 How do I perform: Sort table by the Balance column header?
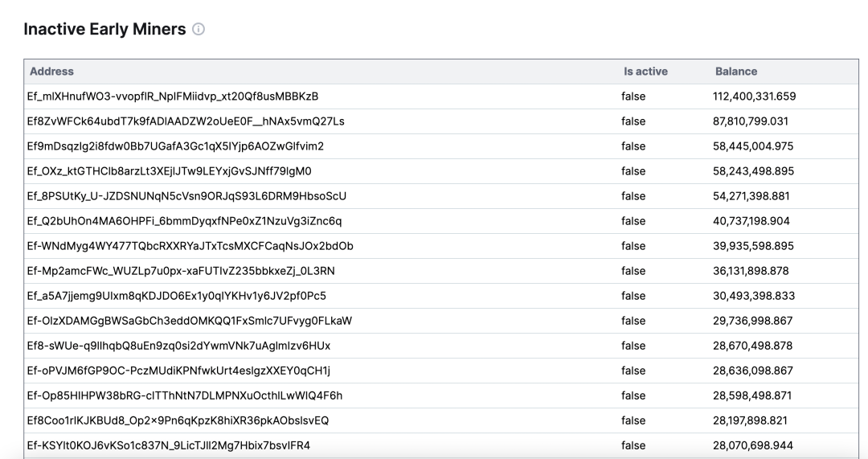pos(735,72)
